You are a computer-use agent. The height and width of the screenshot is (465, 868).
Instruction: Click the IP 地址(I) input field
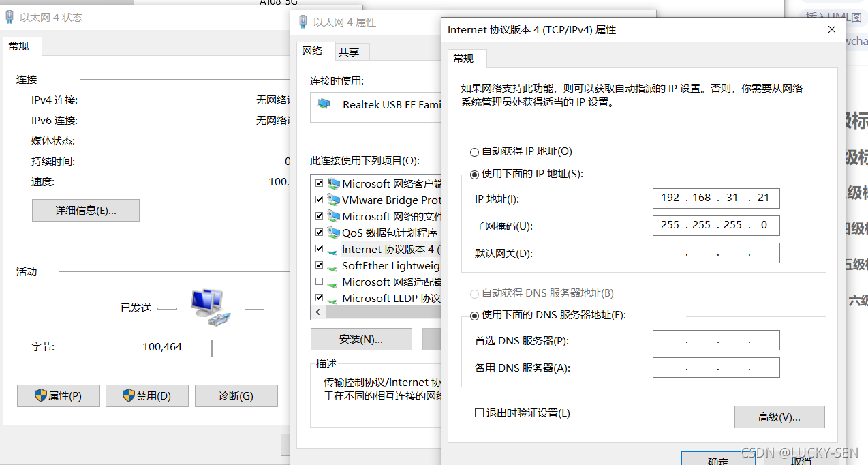tap(715, 198)
